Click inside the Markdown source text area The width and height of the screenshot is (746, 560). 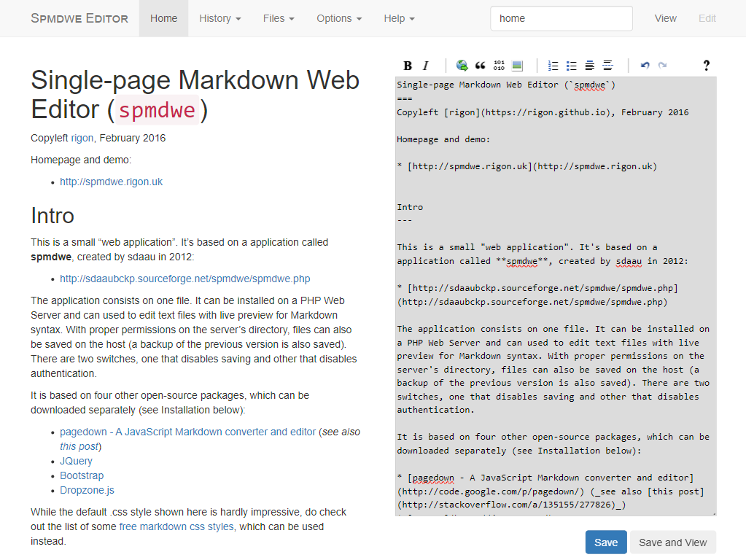pos(556,296)
